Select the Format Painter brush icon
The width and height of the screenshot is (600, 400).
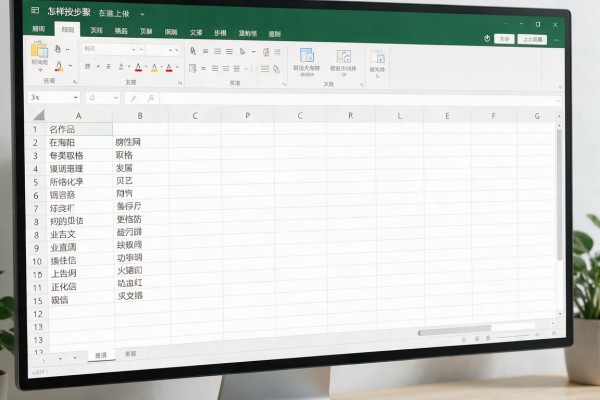[x=59, y=66]
